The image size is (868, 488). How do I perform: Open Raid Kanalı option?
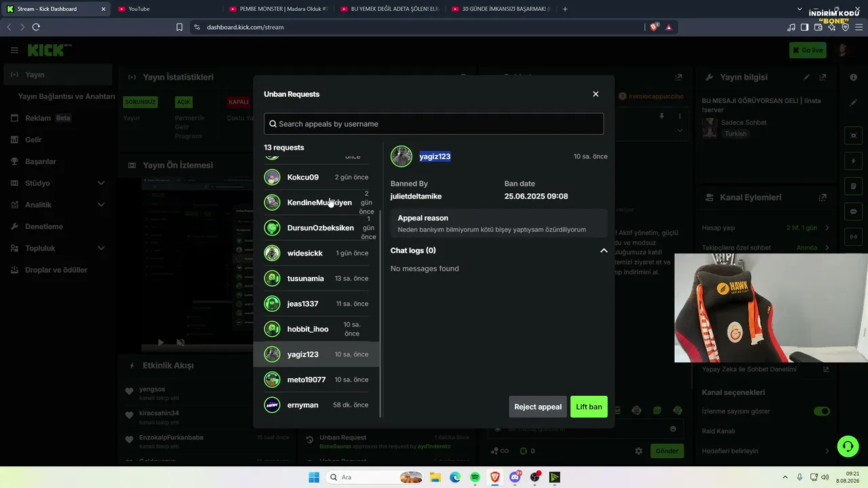pyautogui.click(x=766, y=431)
